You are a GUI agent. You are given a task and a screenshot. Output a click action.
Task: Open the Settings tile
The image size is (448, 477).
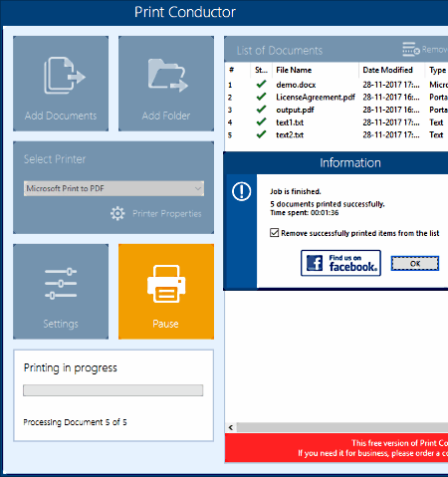[61, 292]
